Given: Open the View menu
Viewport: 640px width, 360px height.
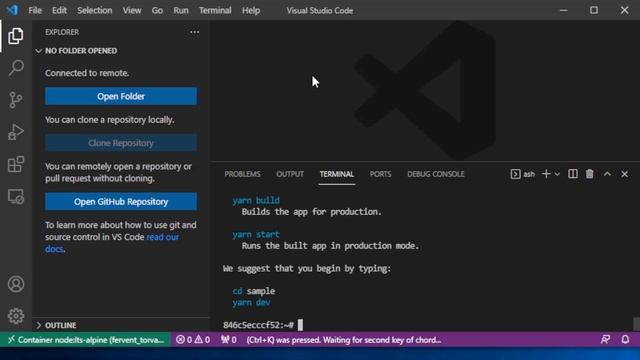Looking at the screenshot, I should tap(132, 10).
